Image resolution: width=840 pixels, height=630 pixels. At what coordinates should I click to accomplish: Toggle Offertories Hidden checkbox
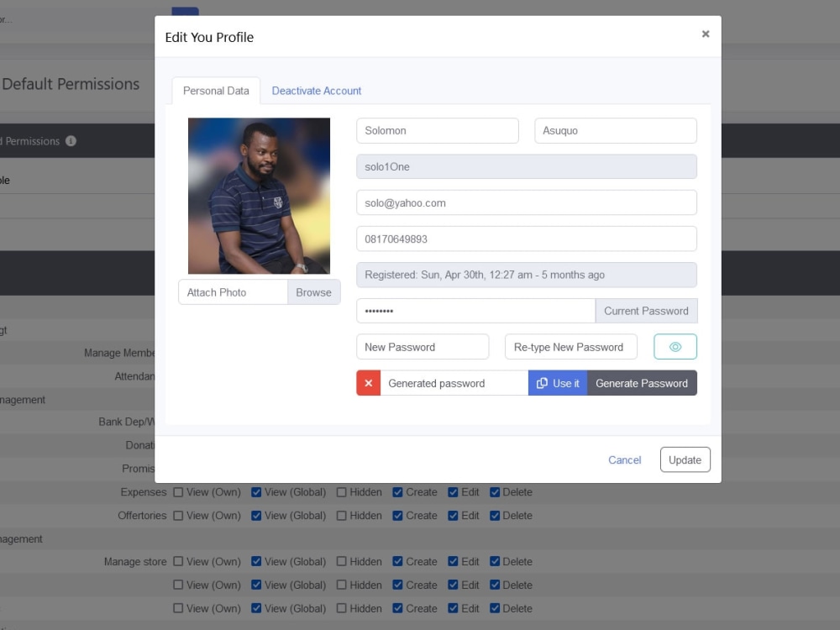click(341, 516)
